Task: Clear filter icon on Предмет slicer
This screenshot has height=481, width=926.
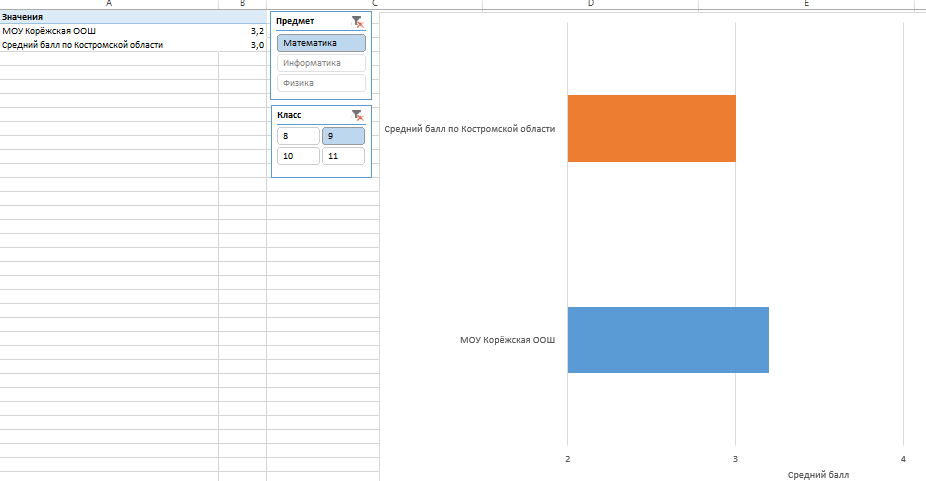Action: (357, 22)
